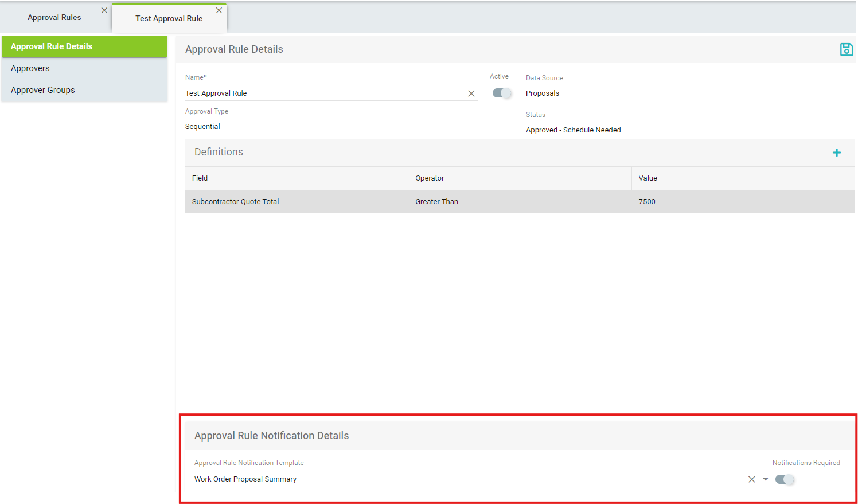Close the Test Approval Rule tab
The width and height of the screenshot is (858, 504).
coord(219,10)
